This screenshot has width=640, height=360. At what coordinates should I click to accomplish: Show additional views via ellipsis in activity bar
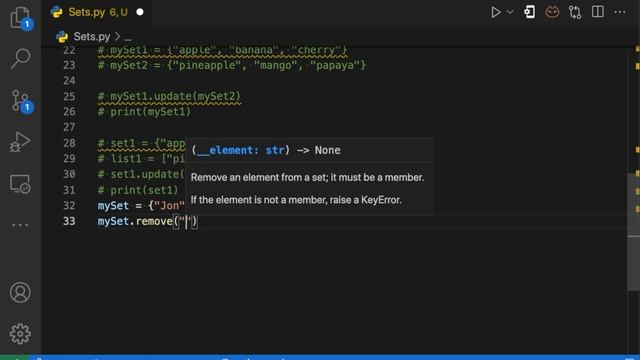tap(20, 225)
